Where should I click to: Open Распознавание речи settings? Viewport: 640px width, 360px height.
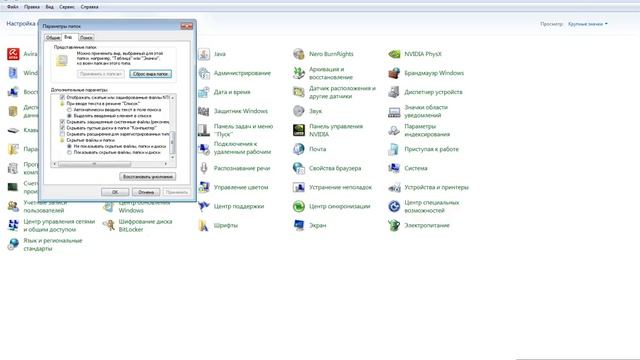(x=234, y=168)
